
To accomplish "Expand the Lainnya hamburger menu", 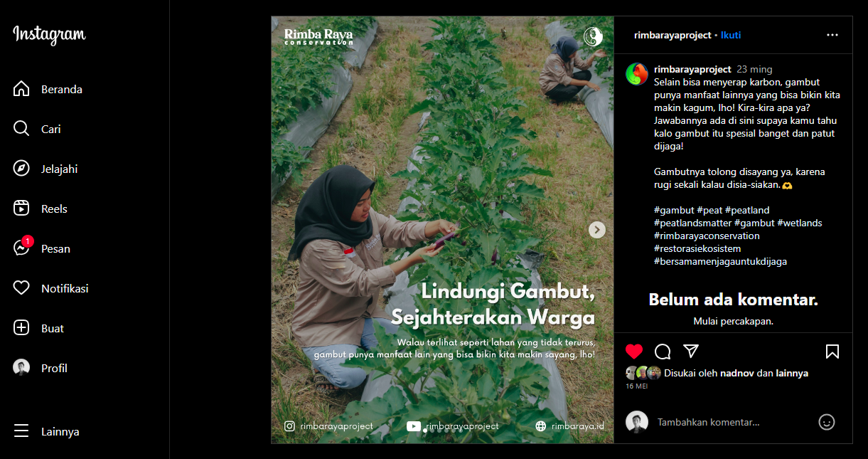I will [21, 431].
